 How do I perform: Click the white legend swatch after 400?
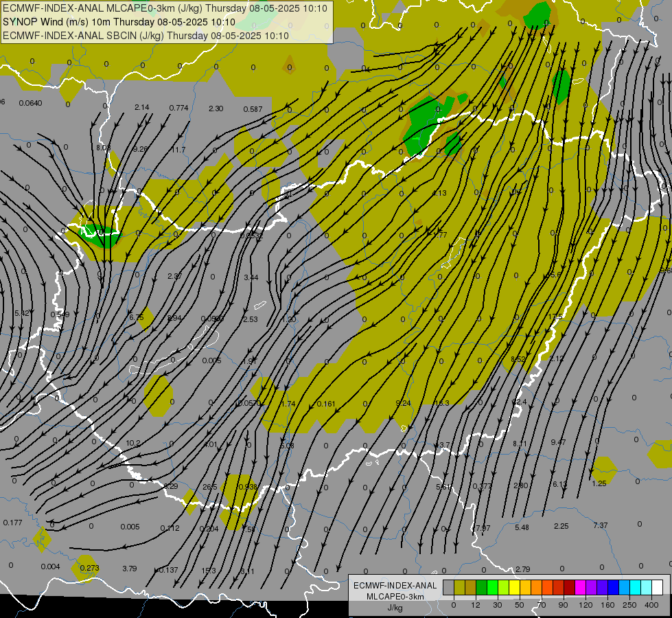(x=658, y=587)
